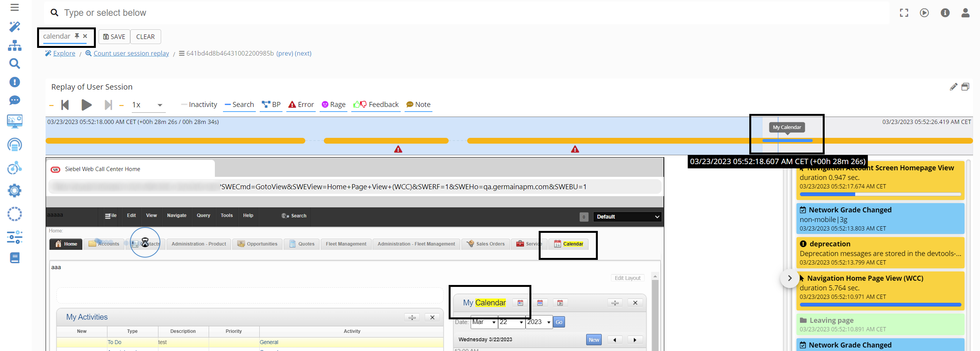The width and height of the screenshot is (980, 351).
Task: Open the settings gear icon in left sidebar
Action: (14, 190)
